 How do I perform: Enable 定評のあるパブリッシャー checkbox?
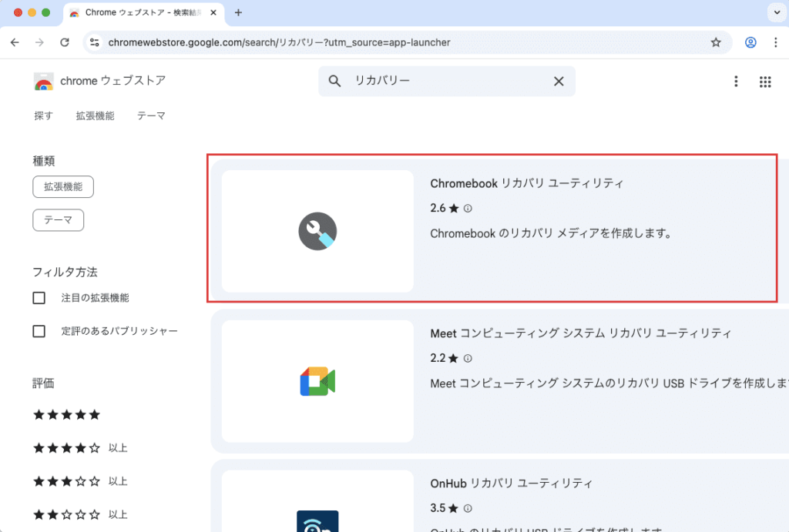(39, 331)
